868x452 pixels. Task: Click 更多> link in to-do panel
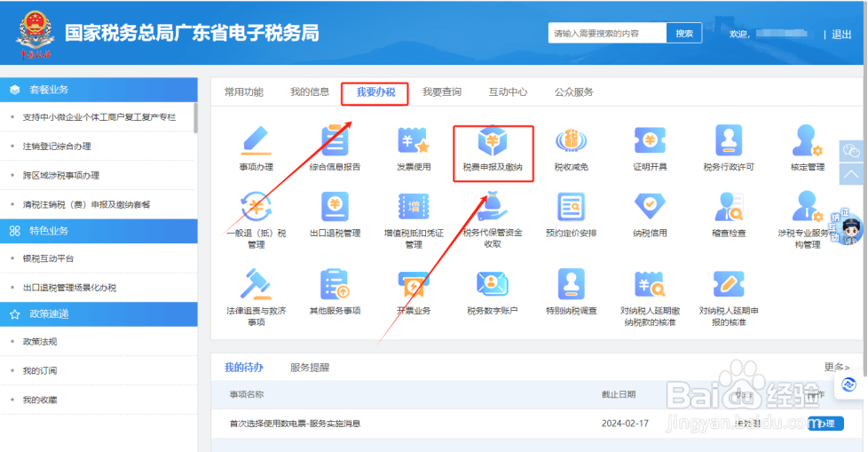pyautogui.click(x=836, y=367)
